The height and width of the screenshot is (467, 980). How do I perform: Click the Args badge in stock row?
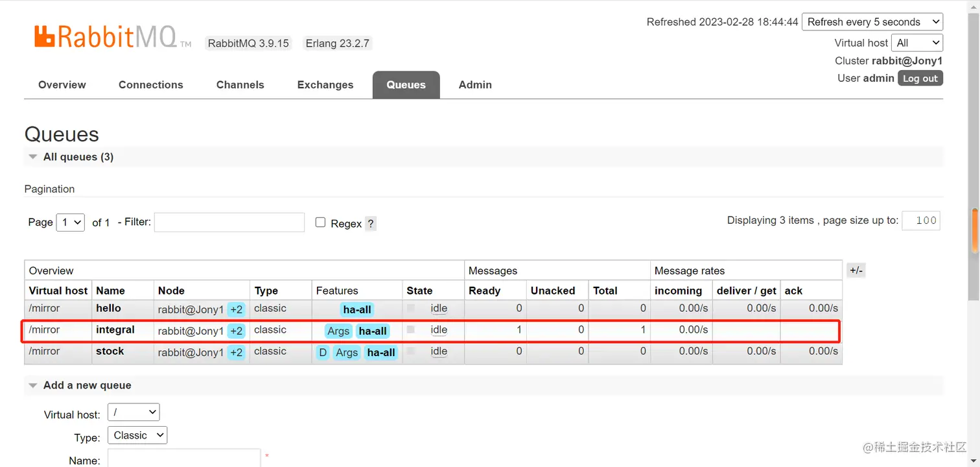coord(347,352)
